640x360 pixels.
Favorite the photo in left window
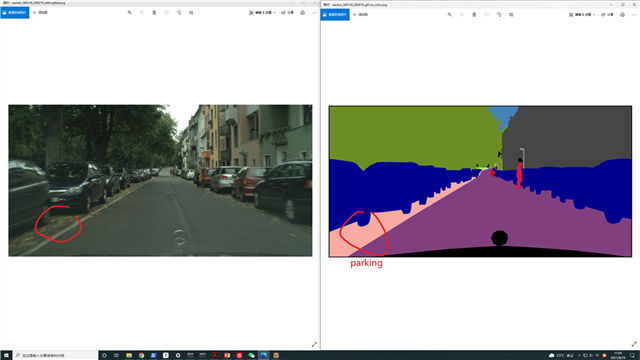pyautogui.click(x=167, y=13)
